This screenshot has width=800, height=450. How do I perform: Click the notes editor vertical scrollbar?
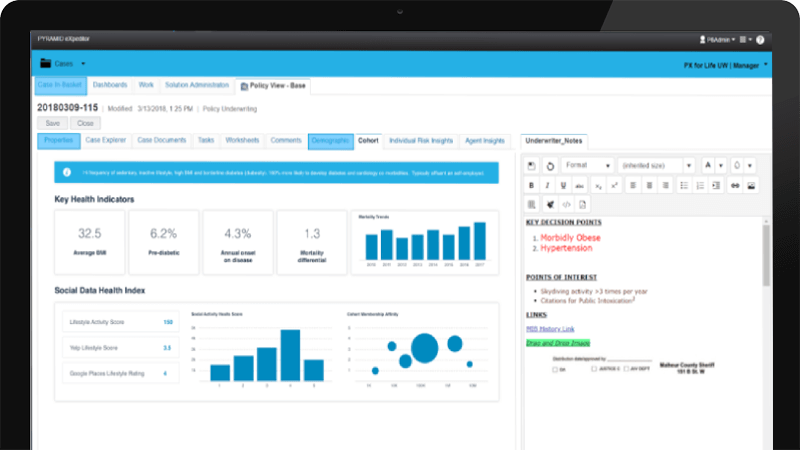766,255
